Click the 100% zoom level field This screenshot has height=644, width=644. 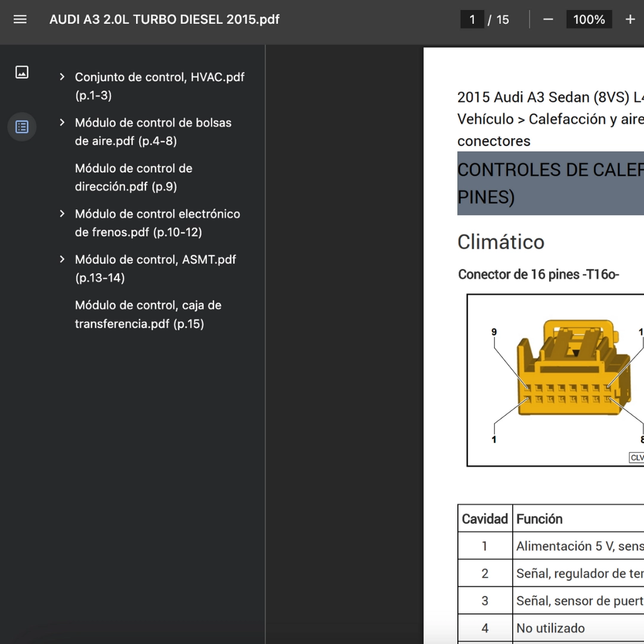(589, 20)
